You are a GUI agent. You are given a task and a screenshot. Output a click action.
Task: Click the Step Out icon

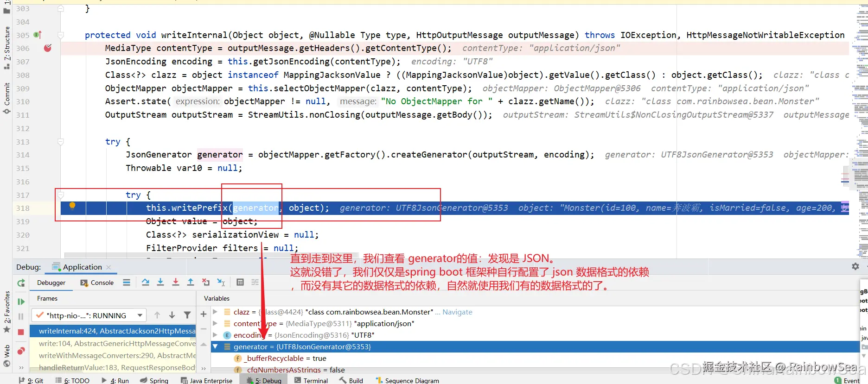[191, 282]
